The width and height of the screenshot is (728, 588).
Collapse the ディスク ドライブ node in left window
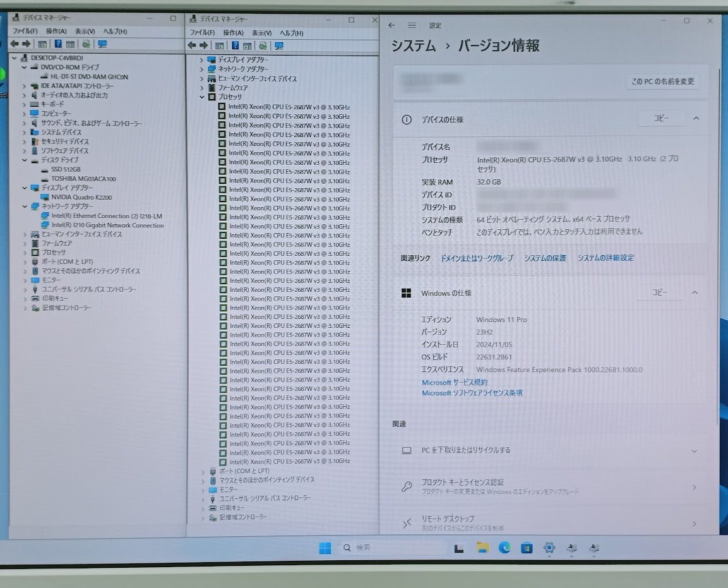point(24,160)
